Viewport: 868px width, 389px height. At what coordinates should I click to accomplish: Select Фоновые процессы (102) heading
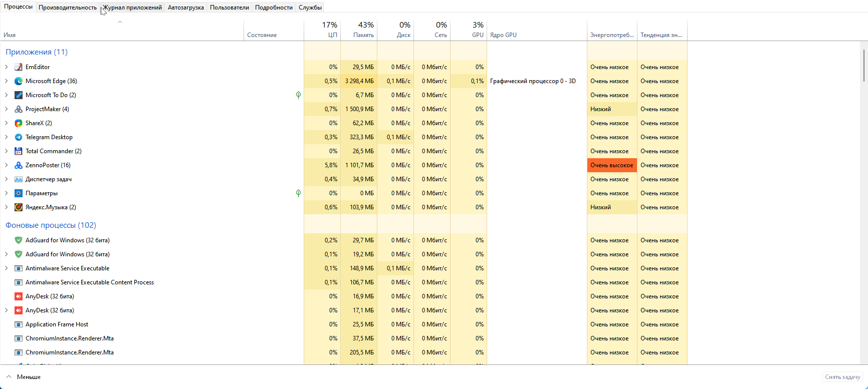pos(51,225)
